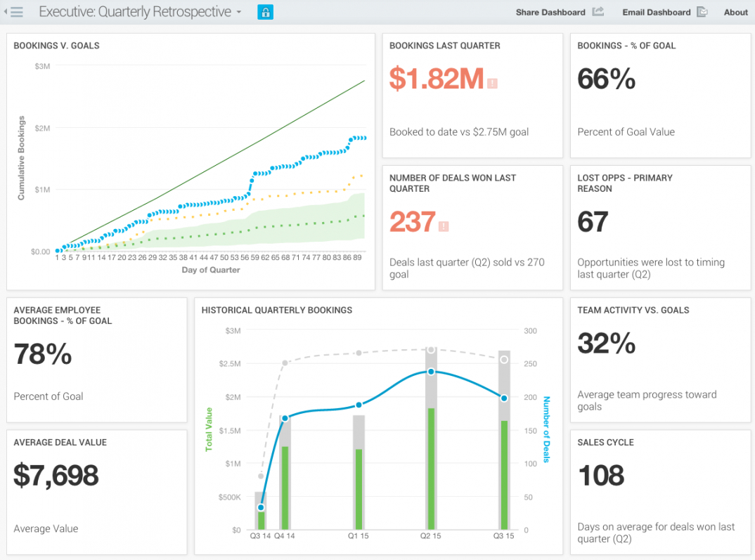Select the Q2 15 blue line data point

click(x=431, y=372)
